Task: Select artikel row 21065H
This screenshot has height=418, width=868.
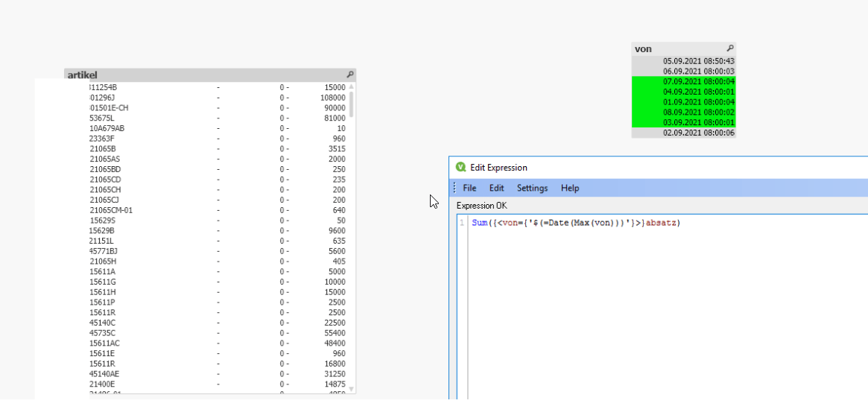Action: pyautogui.click(x=218, y=262)
